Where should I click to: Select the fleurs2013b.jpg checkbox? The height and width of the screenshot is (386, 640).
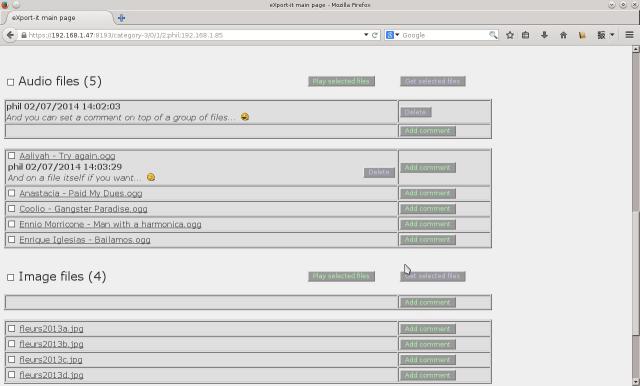(x=11, y=344)
